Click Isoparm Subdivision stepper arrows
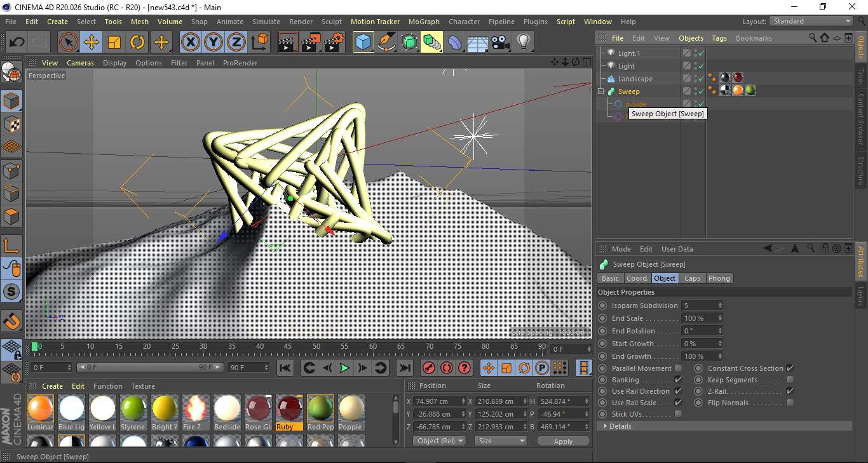The width and height of the screenshot is (868, 463). point(720,305)
